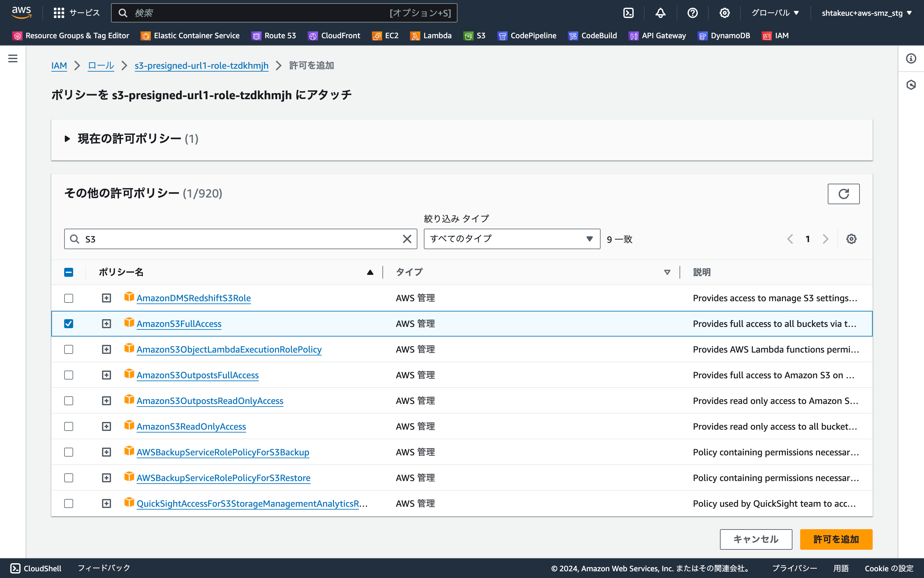
Task: Go to ロール breadcrumb
Action: [x=101, y=66]
